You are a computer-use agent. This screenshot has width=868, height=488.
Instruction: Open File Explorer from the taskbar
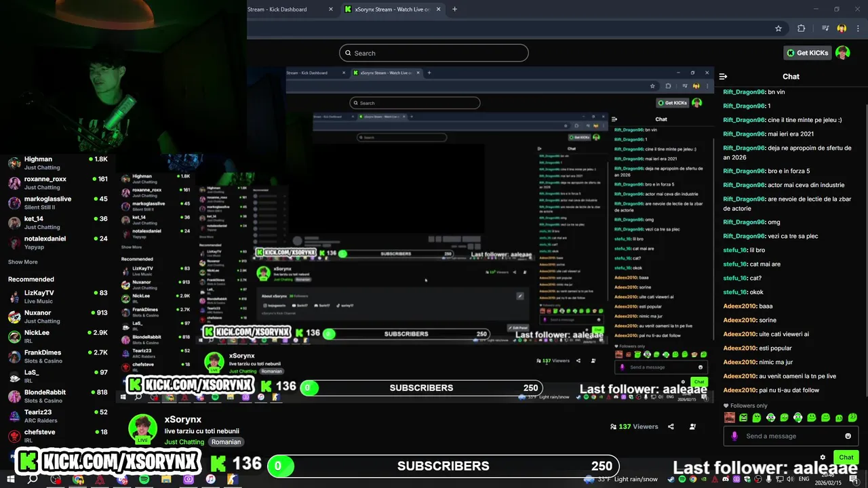(166, 479)
